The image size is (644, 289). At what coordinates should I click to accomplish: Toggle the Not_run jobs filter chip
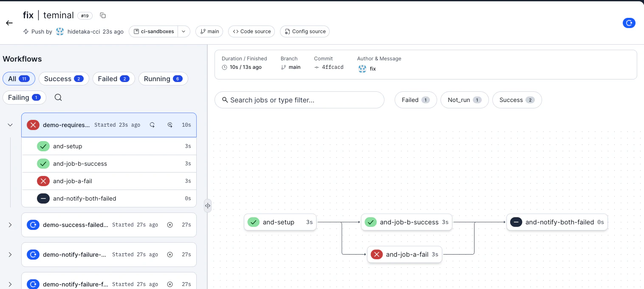pos(465,100)
